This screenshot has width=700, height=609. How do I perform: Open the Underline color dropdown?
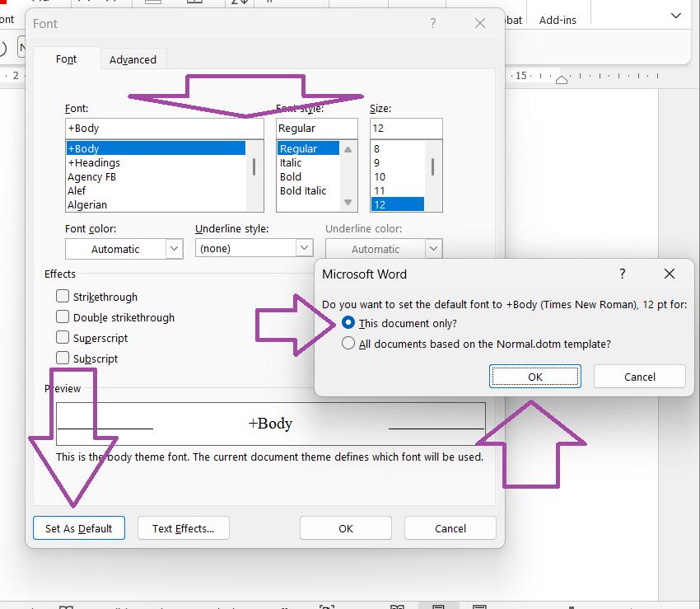433,249
